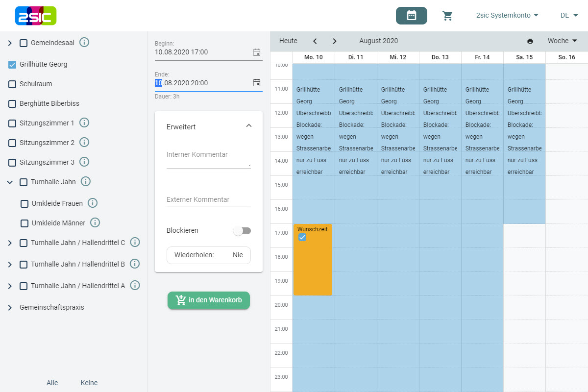Collapse the Turnhalle Jahn tree node

point(10,182)
